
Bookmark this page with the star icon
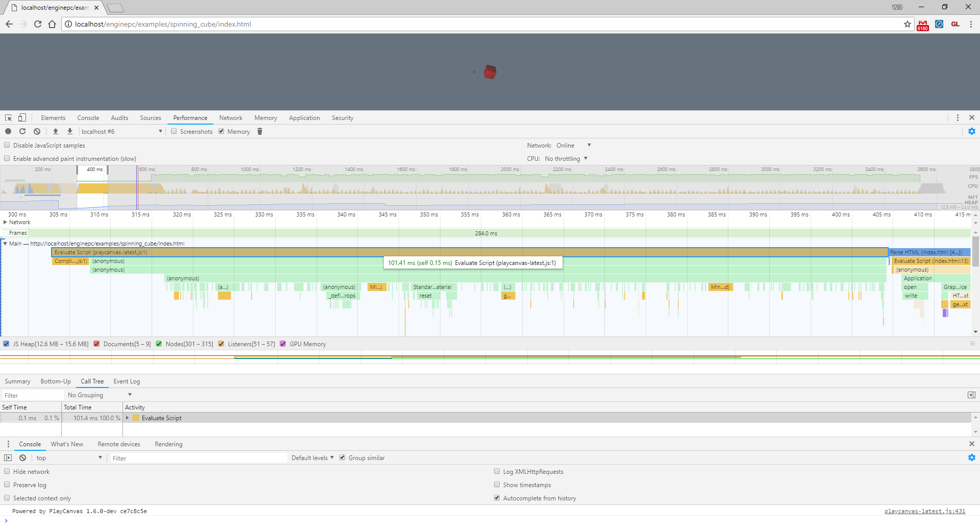point(908,24)
